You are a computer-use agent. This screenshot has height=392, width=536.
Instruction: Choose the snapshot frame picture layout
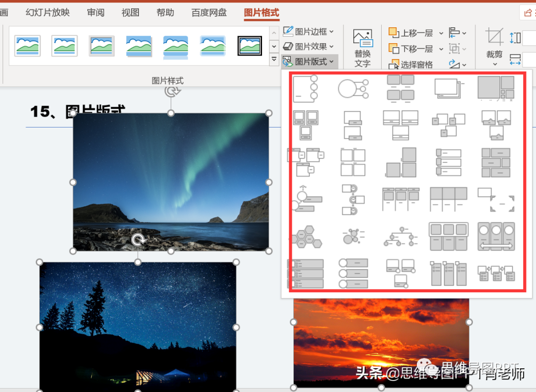coord(496,199)
